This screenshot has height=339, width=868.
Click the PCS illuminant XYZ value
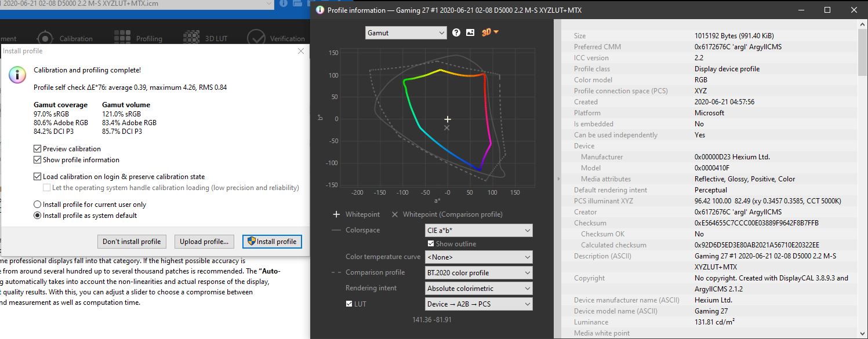[768, 201]
